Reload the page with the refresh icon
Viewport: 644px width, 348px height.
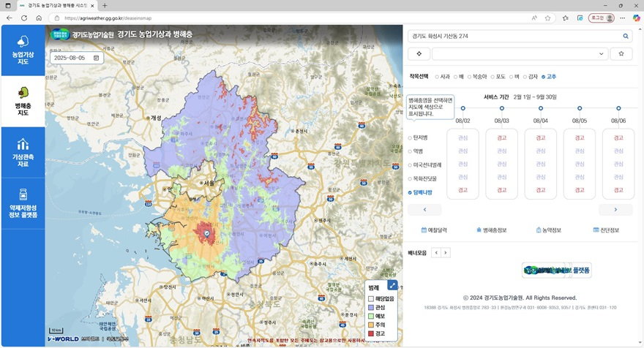(x=24, y=18)
